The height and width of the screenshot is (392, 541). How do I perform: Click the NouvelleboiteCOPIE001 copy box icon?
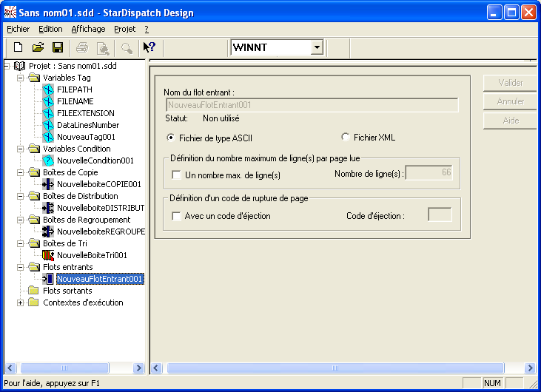pos(49,184)
